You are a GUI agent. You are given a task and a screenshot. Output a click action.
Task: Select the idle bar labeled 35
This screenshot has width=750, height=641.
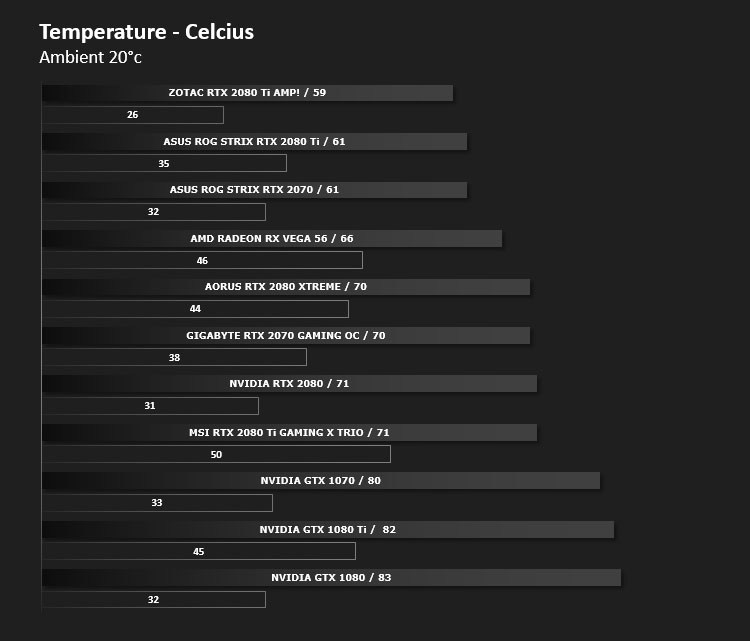click(x=164, y=163)
